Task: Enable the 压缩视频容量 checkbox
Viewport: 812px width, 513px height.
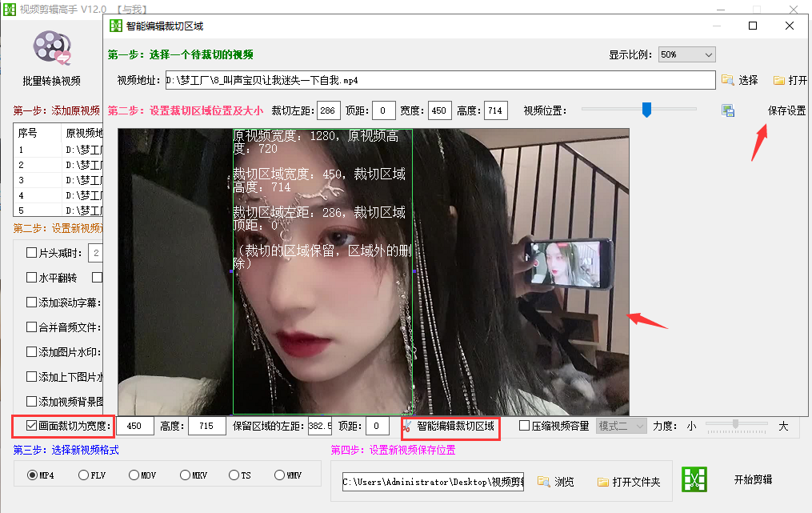Action: point(524,426)
